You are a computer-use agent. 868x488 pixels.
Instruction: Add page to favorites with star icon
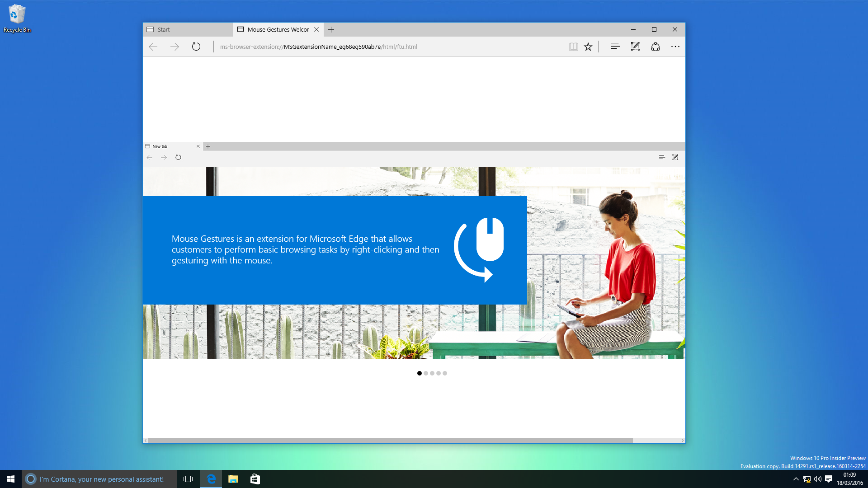pos(588,47)
